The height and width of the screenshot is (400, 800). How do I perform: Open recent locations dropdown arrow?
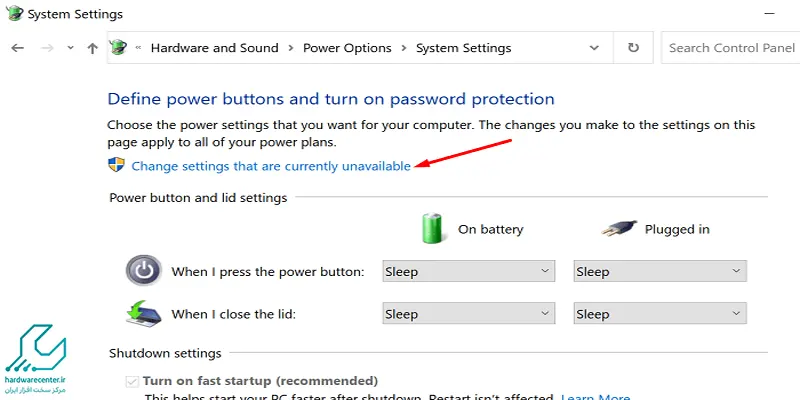(x=70, y=48)
